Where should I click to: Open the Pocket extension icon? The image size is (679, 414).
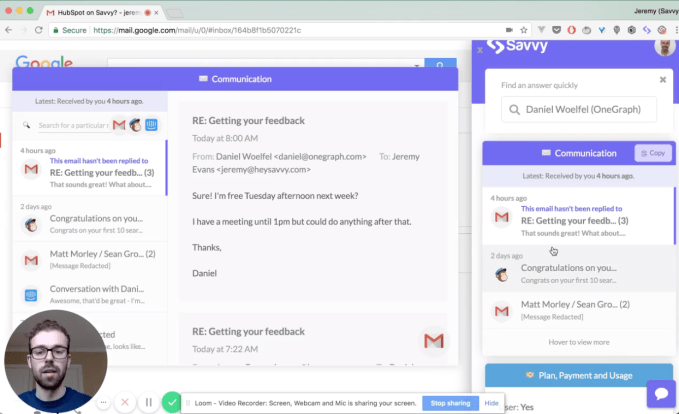tap(556, 30)
